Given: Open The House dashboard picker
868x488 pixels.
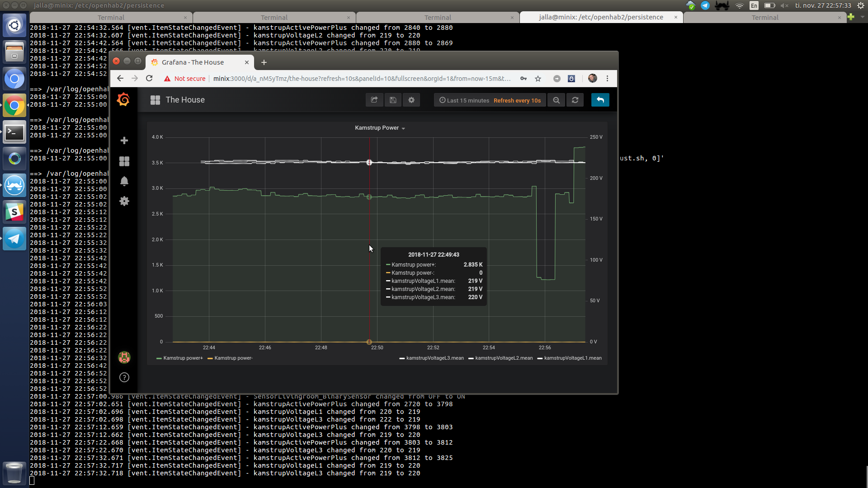Looking at the screenshot, I should click(185, 100).
